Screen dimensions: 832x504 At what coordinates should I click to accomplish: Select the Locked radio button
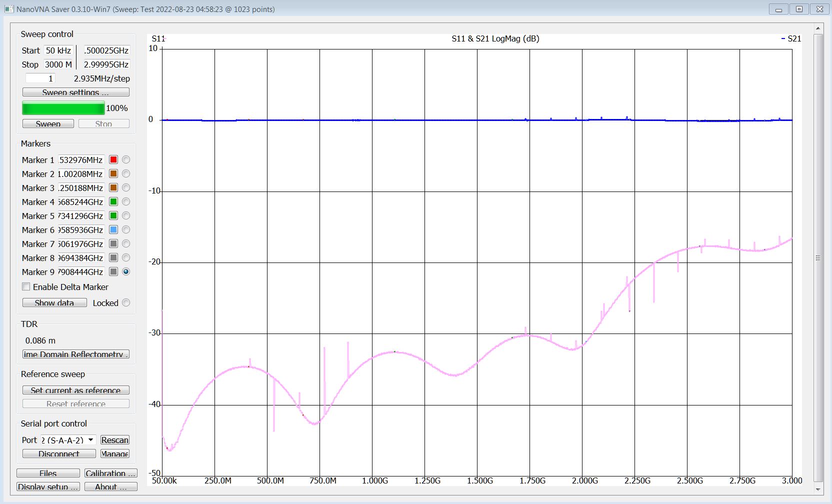pyautogui.click(x=126, y=303)
